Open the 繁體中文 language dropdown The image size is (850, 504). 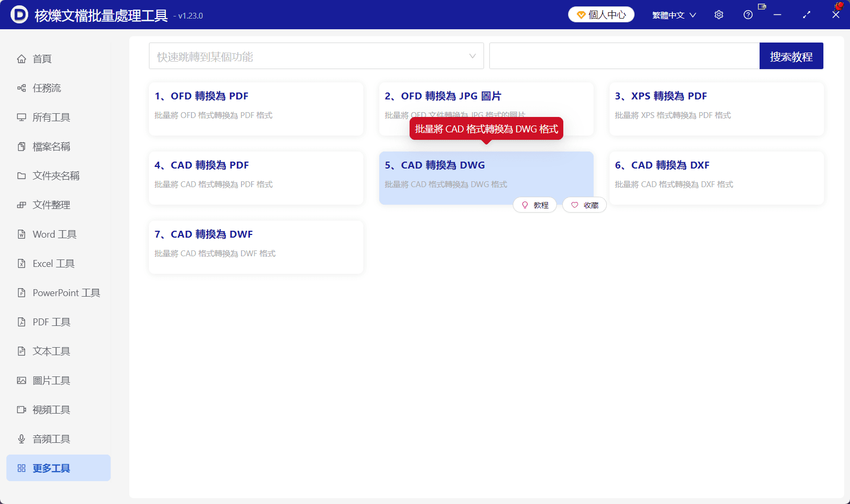(674, 15)
